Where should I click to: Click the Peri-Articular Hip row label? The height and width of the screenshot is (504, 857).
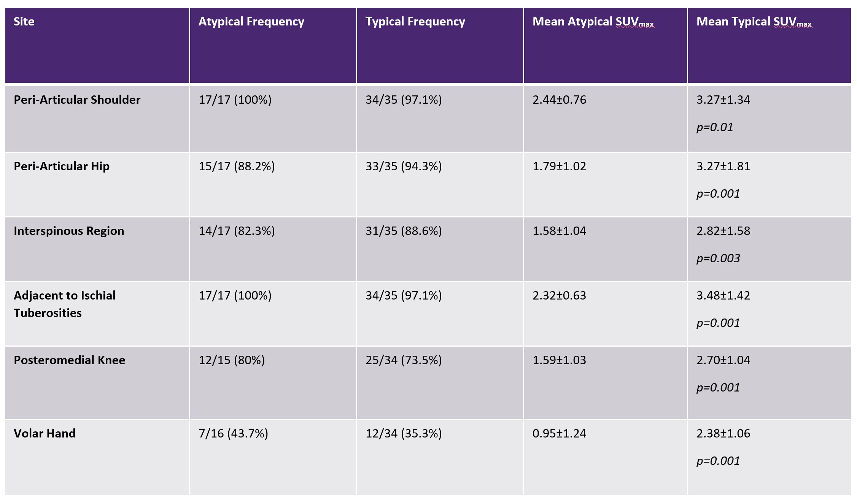point(62,166)
